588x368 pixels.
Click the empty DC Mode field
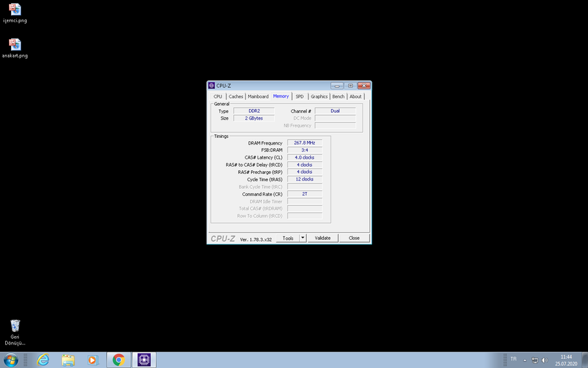[335, 118]
